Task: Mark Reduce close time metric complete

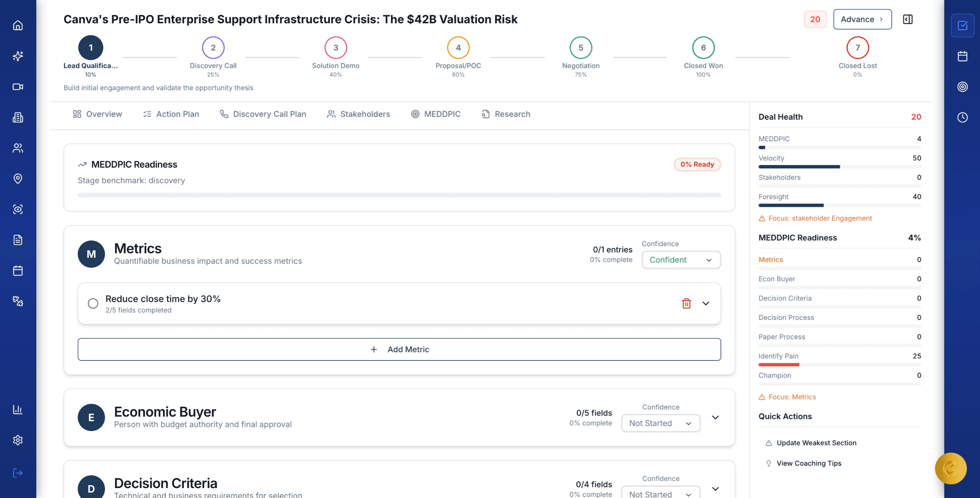Action: pos(93,303)
